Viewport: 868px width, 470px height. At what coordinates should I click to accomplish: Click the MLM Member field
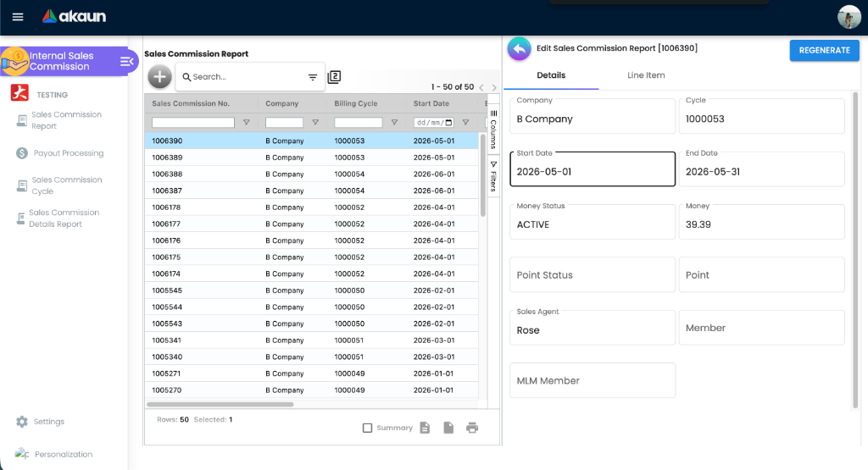(x=593, y=380)
